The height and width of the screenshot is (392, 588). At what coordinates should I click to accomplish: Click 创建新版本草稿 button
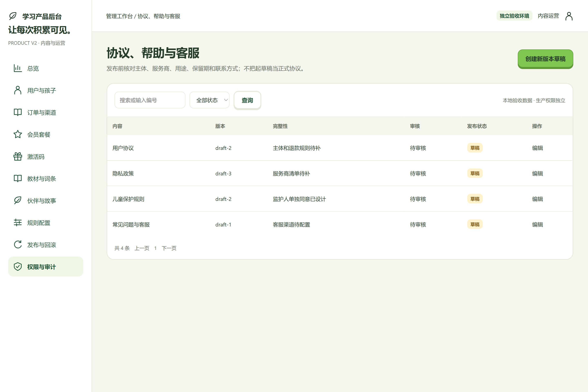[x=545, y=59]
